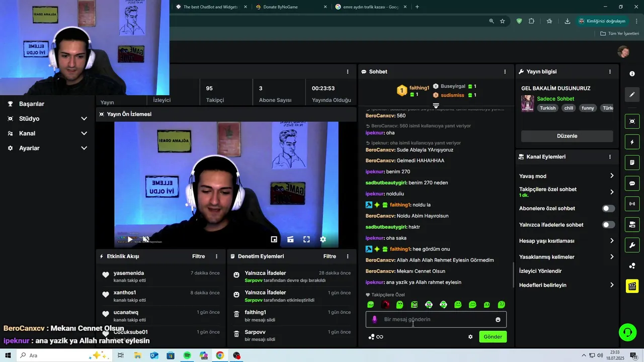Click the channel points infinity icon
The width and height of the screenshot is (644, 362).
pos(380,337)
